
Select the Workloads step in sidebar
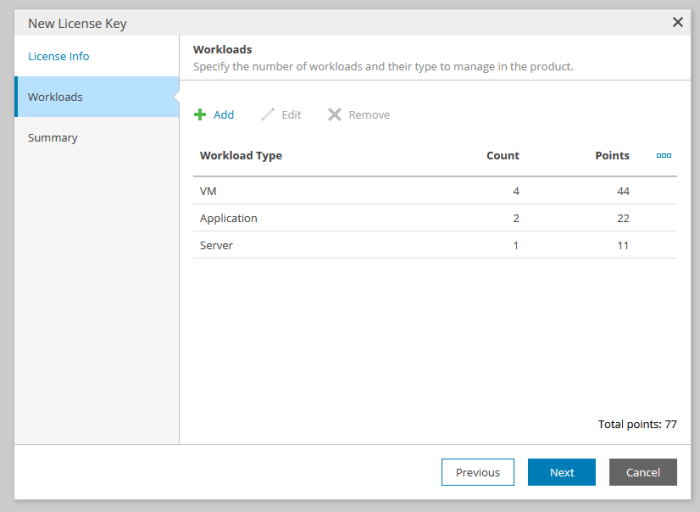click(x=97, y=97)
